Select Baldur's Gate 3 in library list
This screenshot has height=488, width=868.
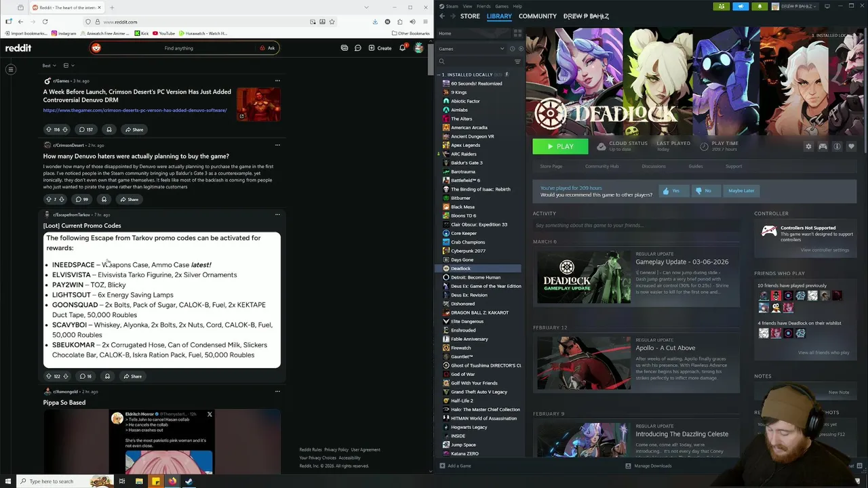[x=467, y=163]
